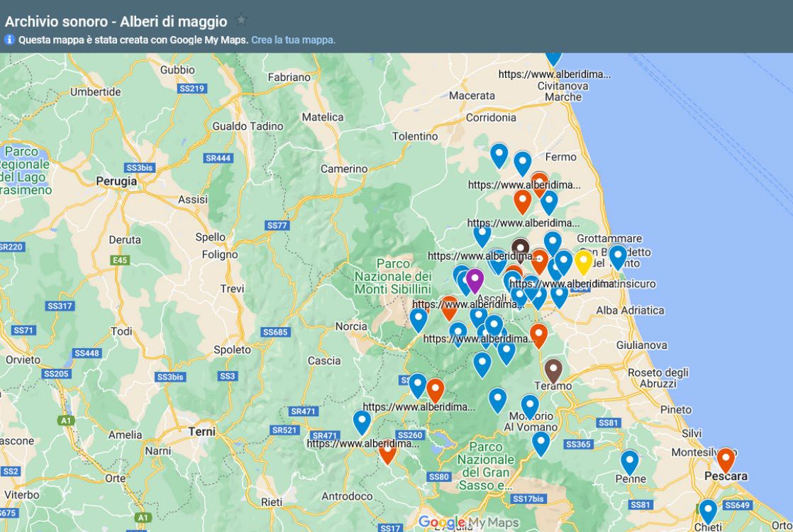
Task: Click the blue pin at San Benedetto coast
Action: coord(618,255)
